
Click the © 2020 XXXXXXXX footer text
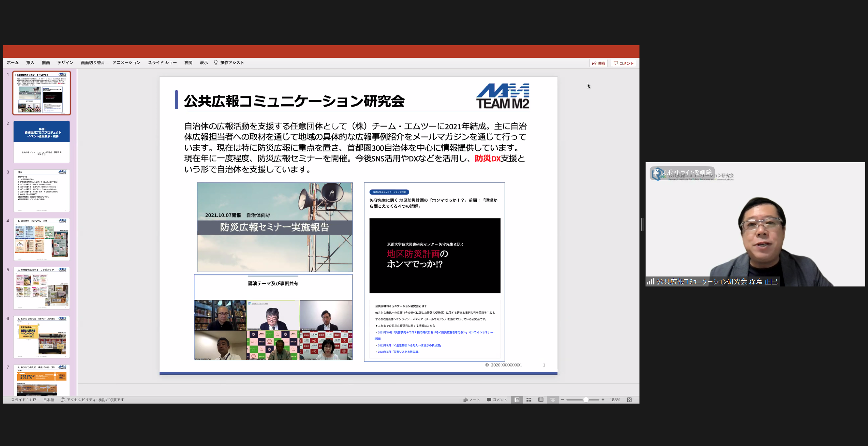click(504, 365)
